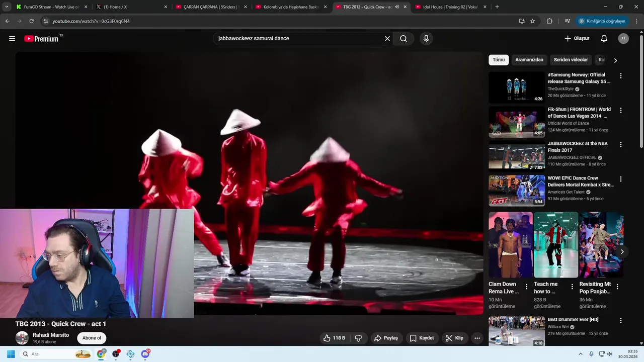
Task: Open options for Best Drummer Ever video
Action: point(620,321)
